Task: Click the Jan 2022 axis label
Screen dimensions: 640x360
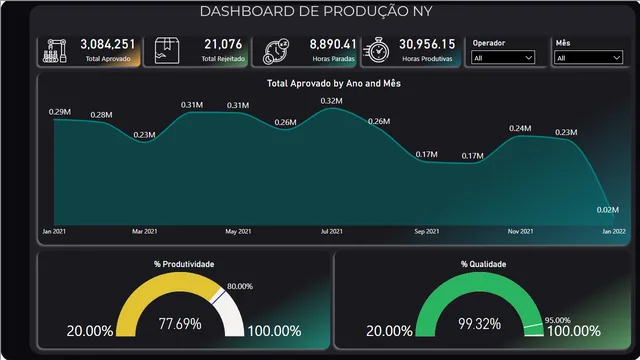Action: pos(614,231)
